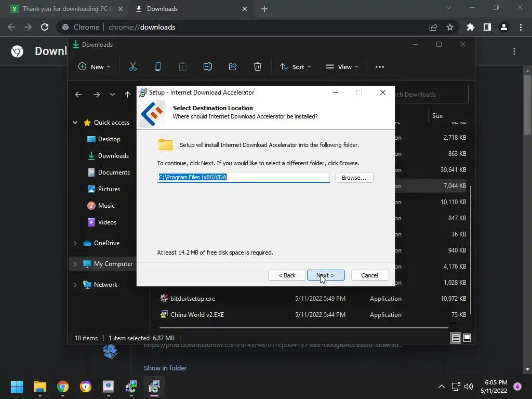This screenshot has height=399, width=532.
Task: Go up one folder level in Explorer
Action: coord(127,95)
